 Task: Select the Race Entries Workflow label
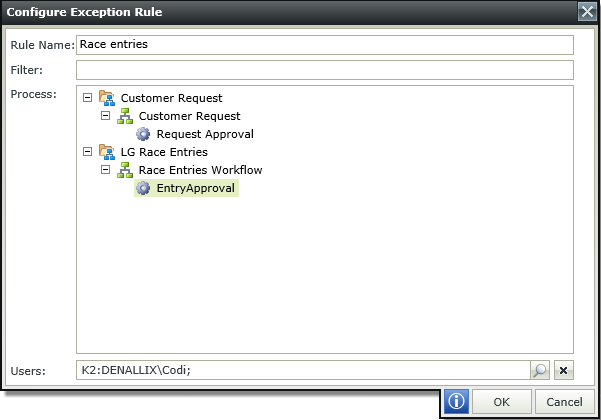coord(200,170)
